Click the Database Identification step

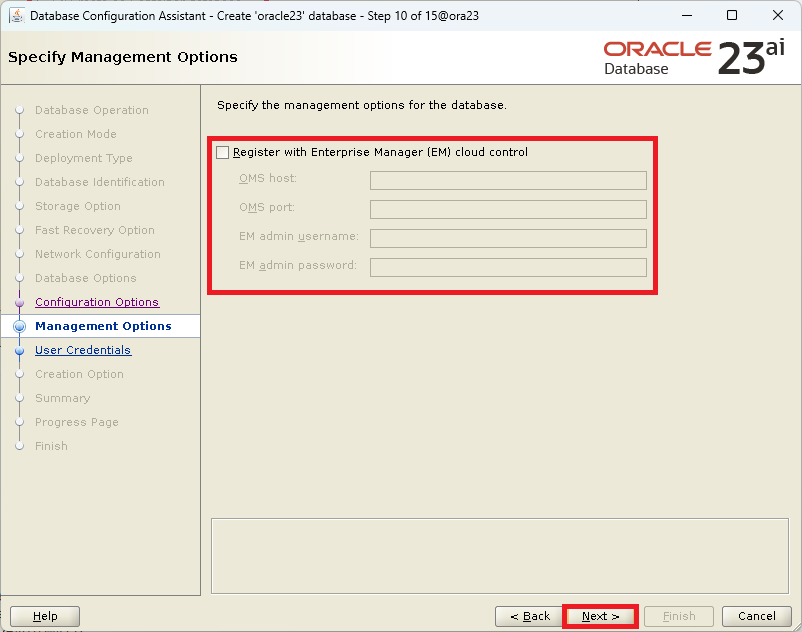click(x=100, y=182)
